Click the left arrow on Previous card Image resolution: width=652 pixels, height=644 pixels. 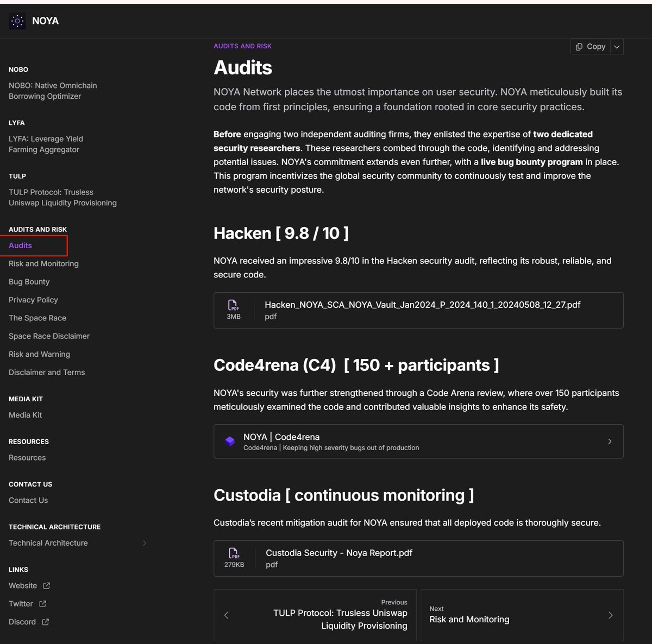pos(227,615)
